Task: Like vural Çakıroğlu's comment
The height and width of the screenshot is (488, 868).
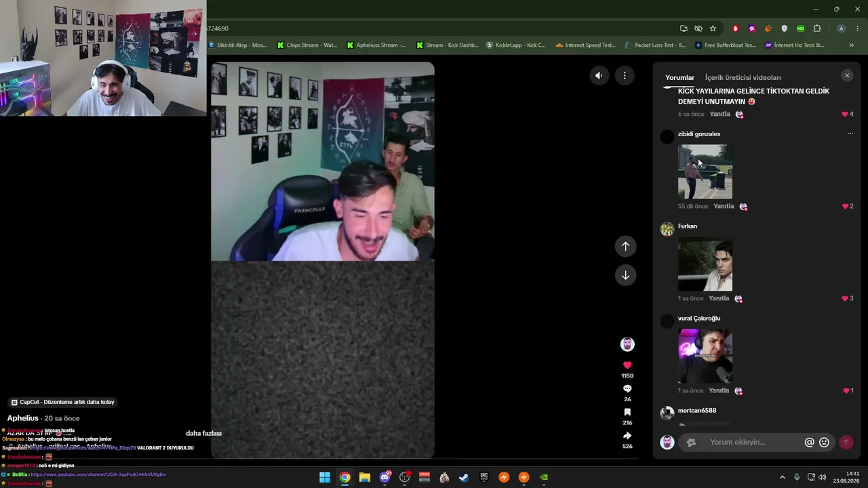Action: [x=846, y=390]
